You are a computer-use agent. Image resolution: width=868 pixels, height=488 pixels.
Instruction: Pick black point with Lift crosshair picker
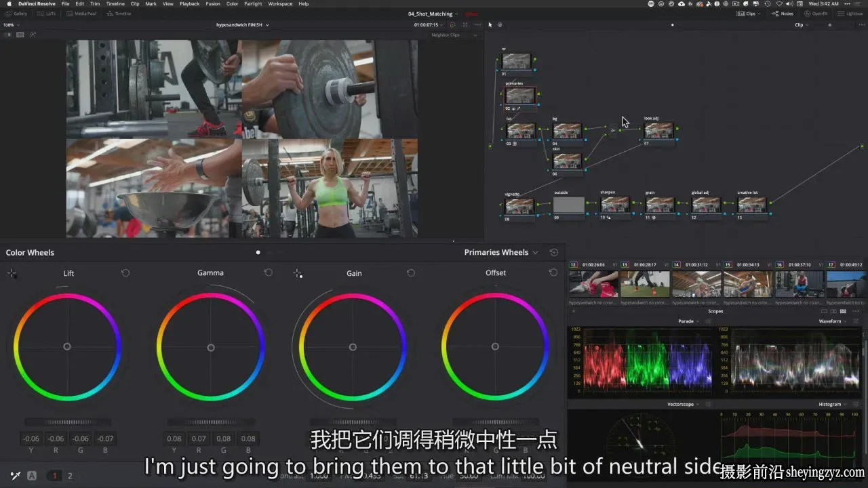coord(12,273)
